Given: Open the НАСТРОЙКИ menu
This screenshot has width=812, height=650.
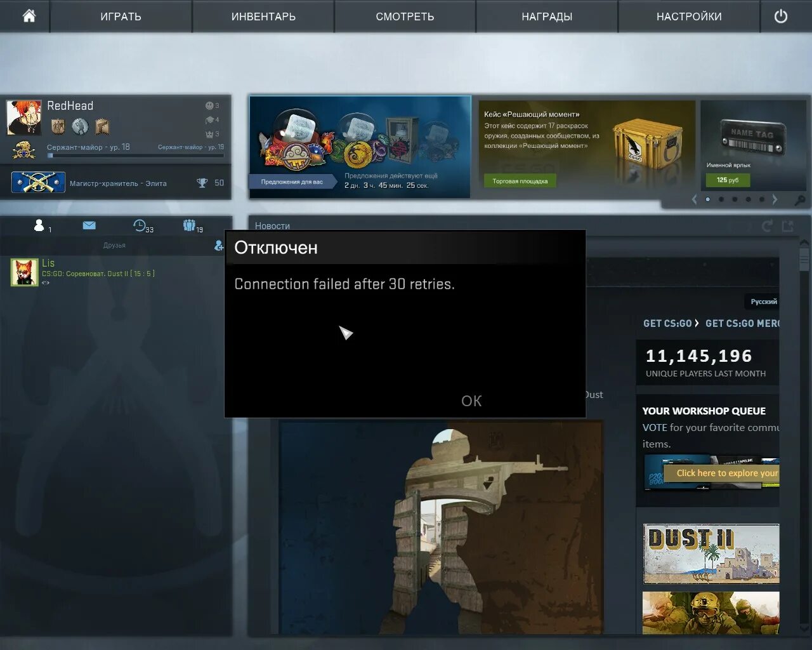Looking at the screenshot, I should tap(689, 17).
